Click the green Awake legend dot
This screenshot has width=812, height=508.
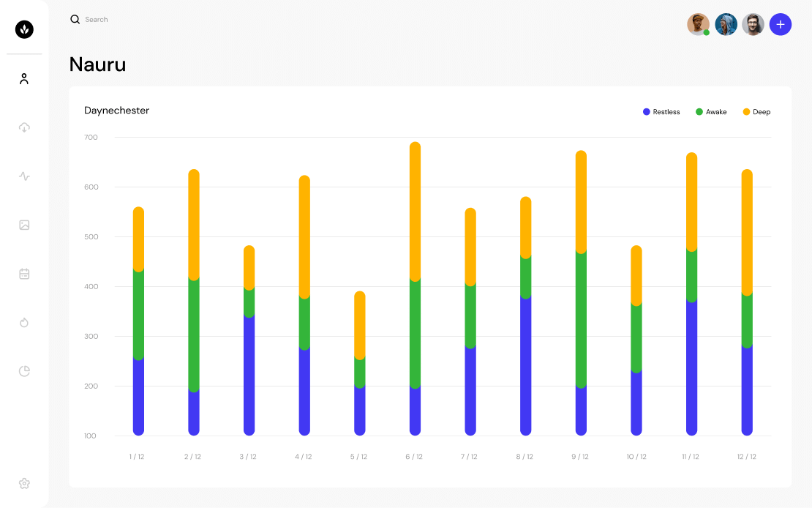pyautogui.click(x=699, y=112)
